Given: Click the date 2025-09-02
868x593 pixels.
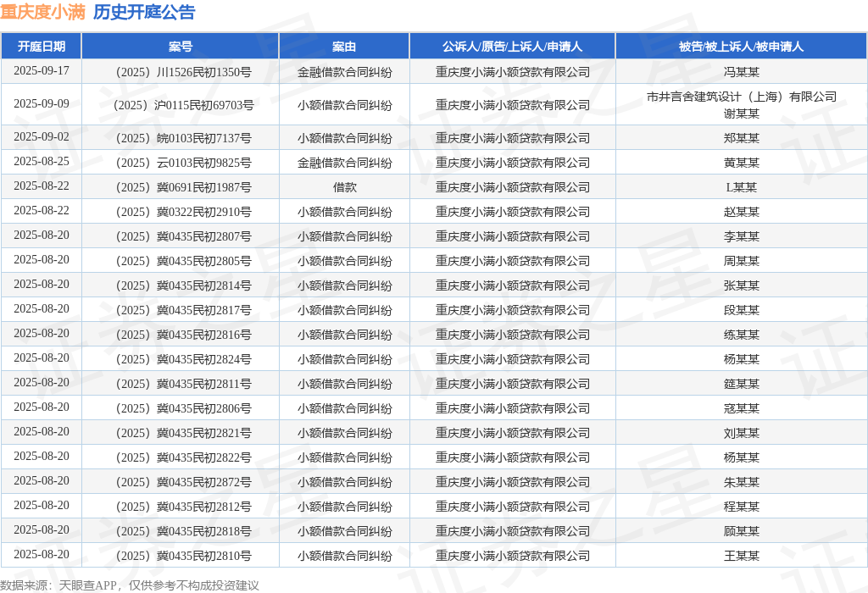Looking at the screenshot, I should (x=42, y=136).
